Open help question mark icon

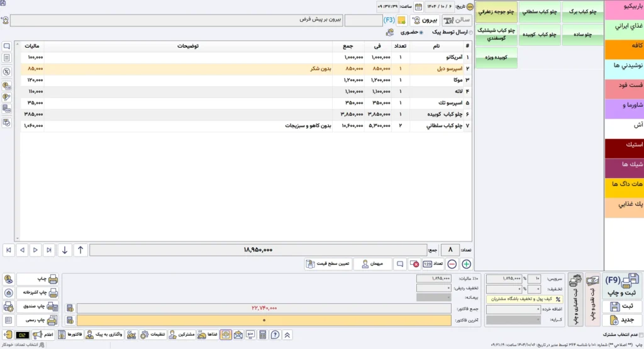click(275, 335)
